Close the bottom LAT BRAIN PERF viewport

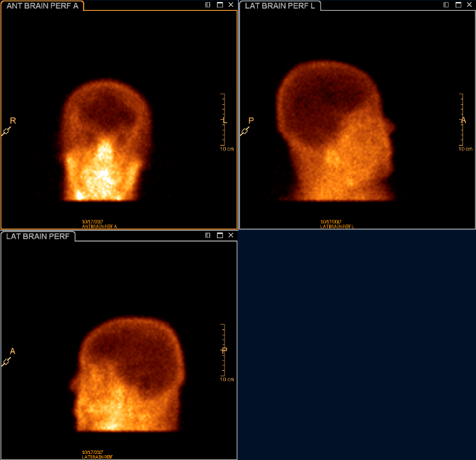click(231, 235)
